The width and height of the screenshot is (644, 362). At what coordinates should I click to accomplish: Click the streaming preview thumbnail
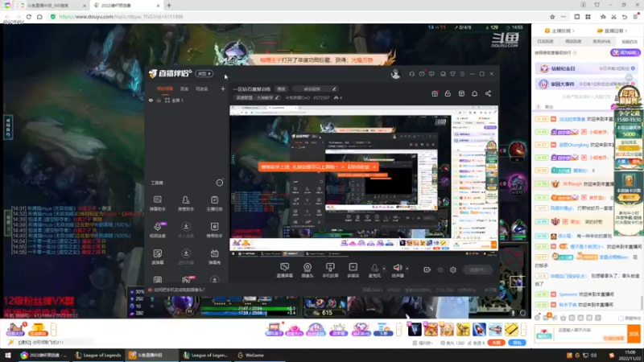tap(364, 178)
